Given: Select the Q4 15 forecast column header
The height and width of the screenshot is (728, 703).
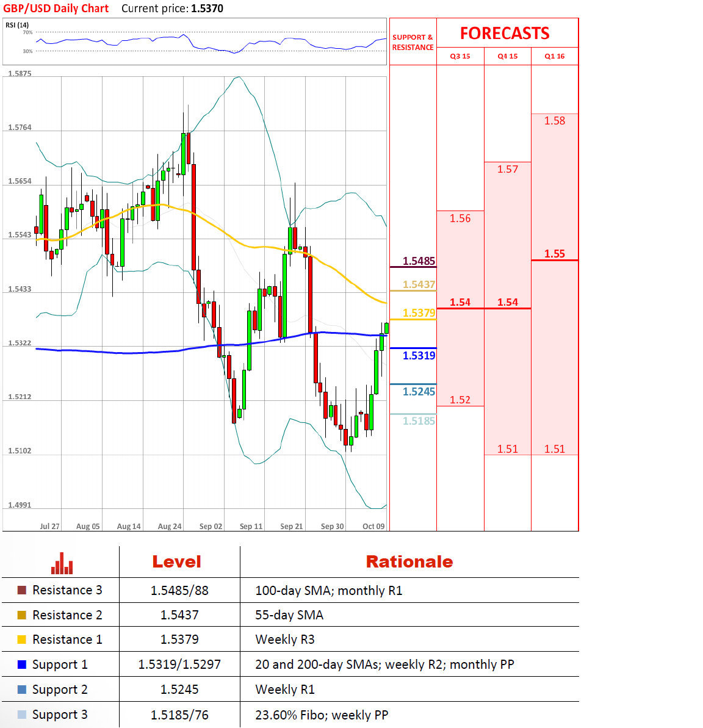Looking at the screenshot, I should pos(508,56).
